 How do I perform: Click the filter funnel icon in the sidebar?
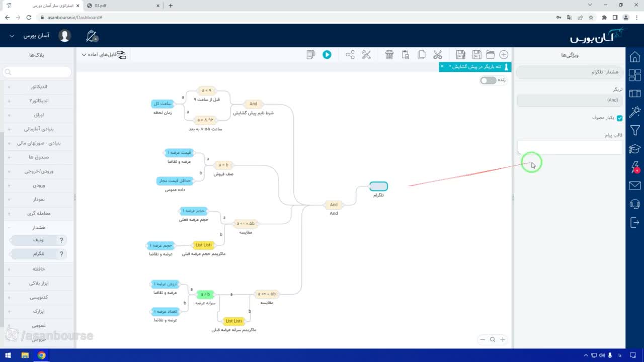[635, 130]
